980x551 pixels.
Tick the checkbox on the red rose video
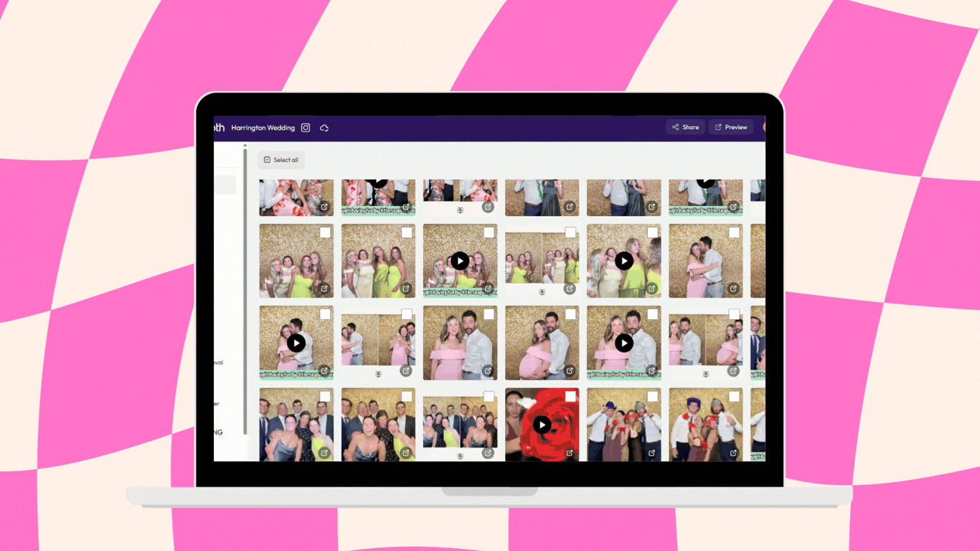click(570, 396)
